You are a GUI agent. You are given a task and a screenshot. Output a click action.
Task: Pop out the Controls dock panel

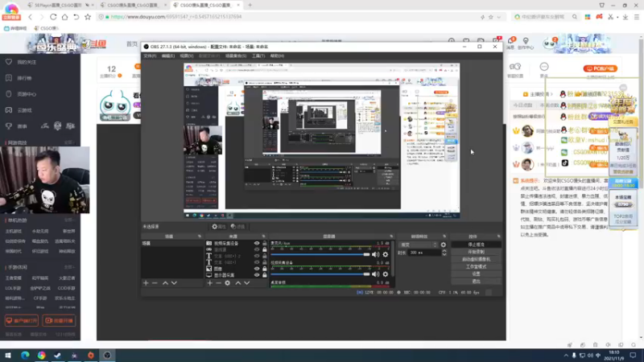(x=498, y=237)
